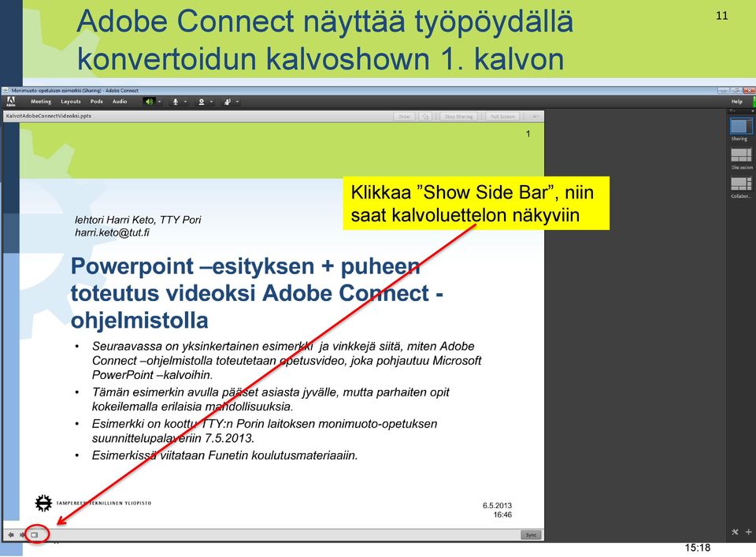Open the layout bar options dropdown at top
Screen dimensions: 756x557
pyautogui.click(x=732, y=111)
